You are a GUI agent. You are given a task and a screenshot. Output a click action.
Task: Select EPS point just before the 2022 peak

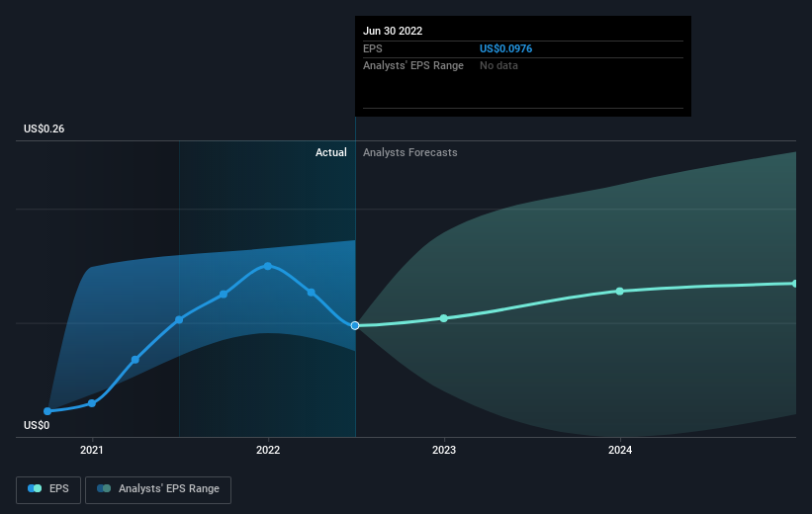[x=224, y=294]
